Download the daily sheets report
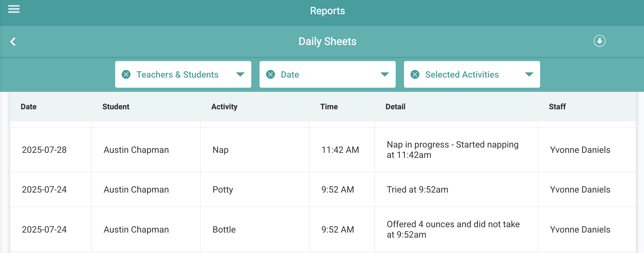Screen dimensions: 644x253 [x=599, y=41]
